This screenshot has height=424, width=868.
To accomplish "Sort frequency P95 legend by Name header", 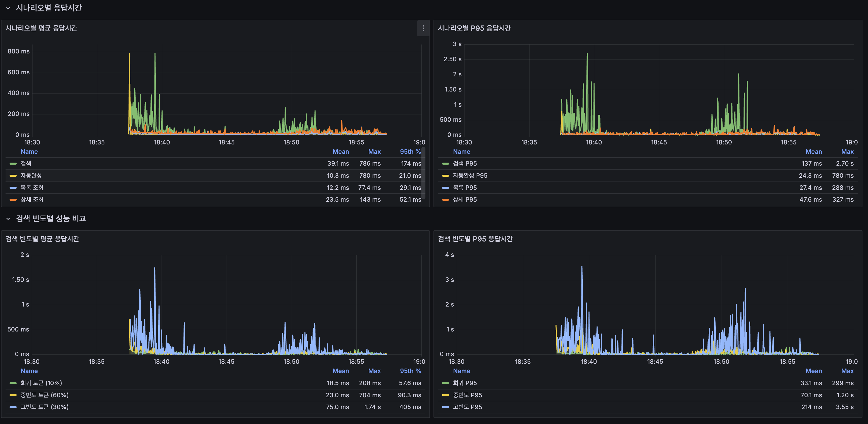I will (x=461, y=371).
